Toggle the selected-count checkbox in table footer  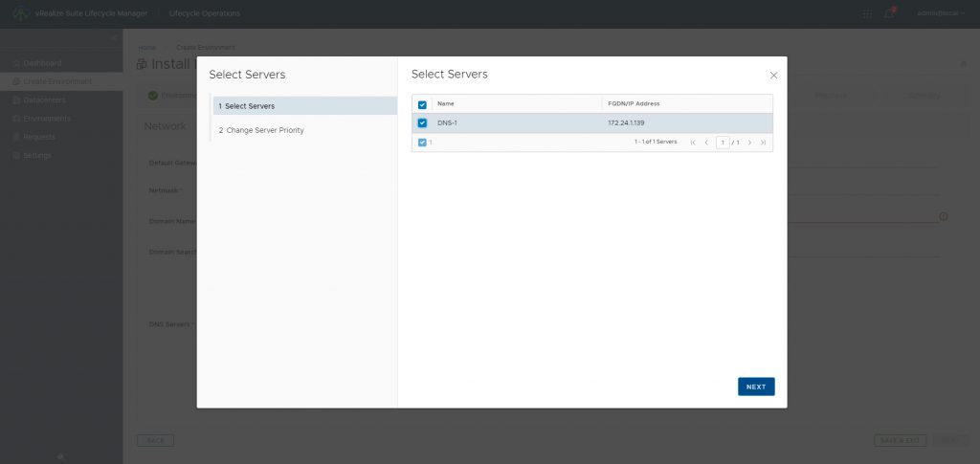[x=422, y=143]
